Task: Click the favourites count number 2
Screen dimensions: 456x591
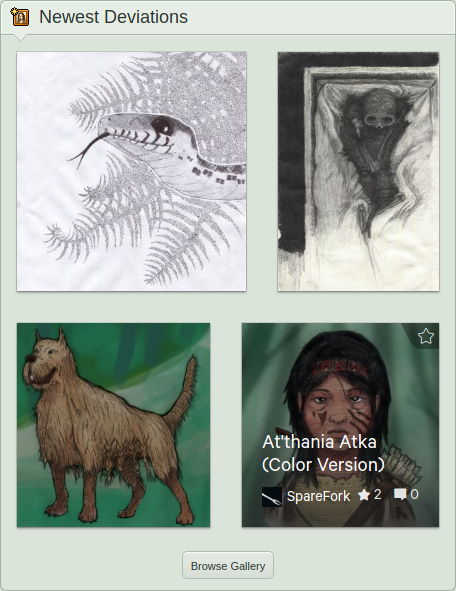Action: 378,494
